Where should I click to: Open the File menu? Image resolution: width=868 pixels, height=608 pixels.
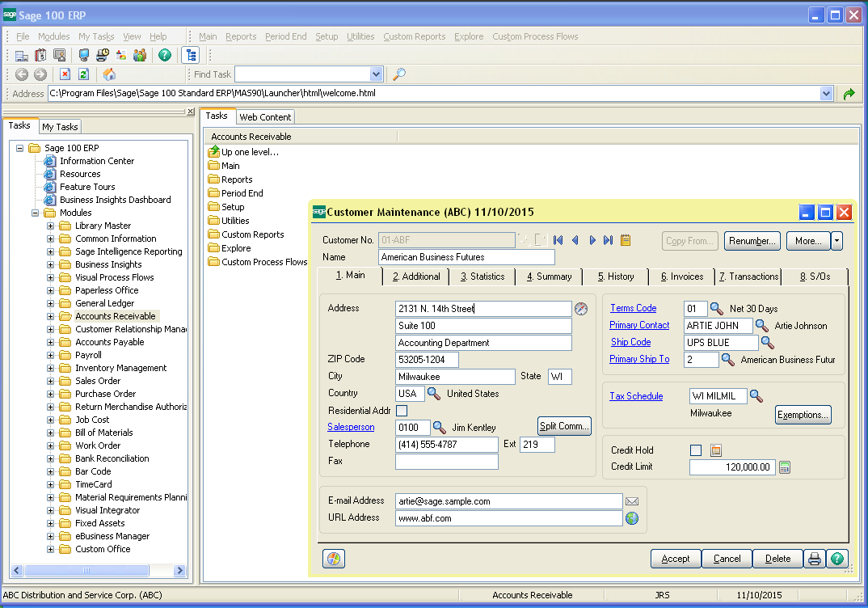click(x=23, y=36)
